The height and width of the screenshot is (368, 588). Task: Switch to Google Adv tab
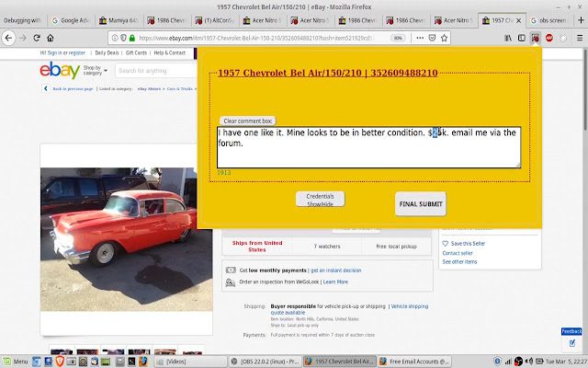[x=71, y=20]
